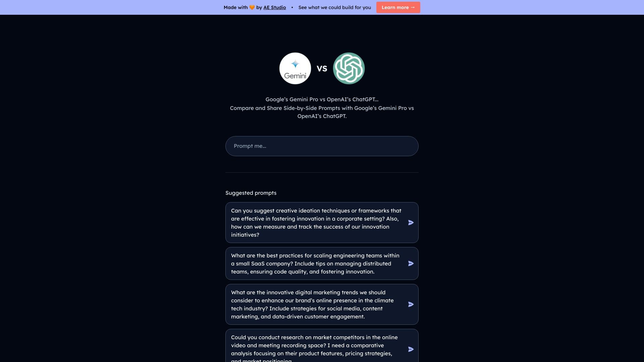This screenshot has height=362, width=644.
Task: Send the market competitors research prompt
Action: (x=411, y=349)
